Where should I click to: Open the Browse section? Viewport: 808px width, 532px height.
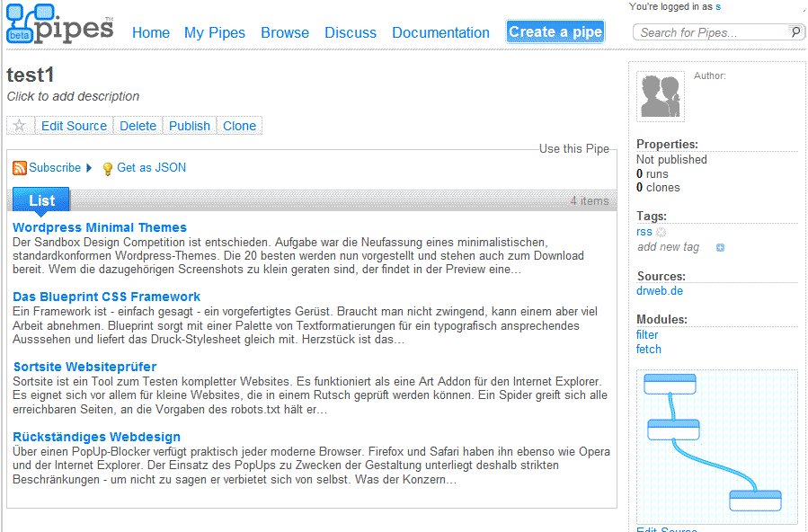point(284,32)
